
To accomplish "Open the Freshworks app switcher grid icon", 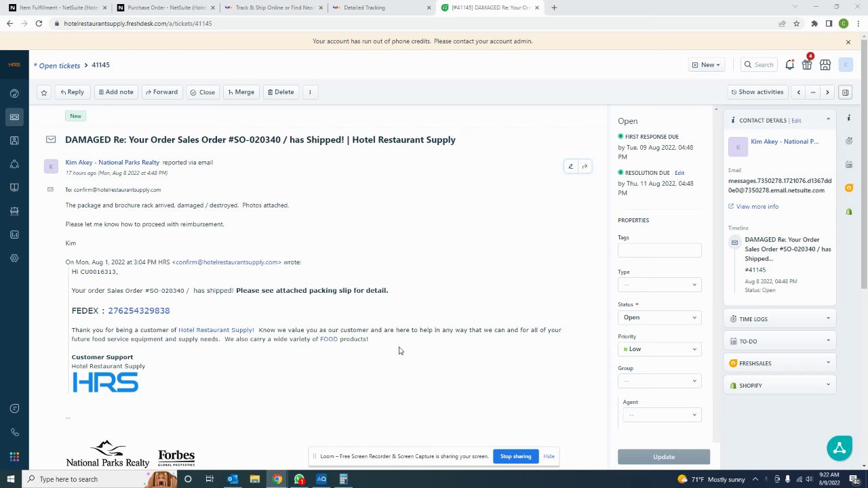I will click(x=14, y=457).
